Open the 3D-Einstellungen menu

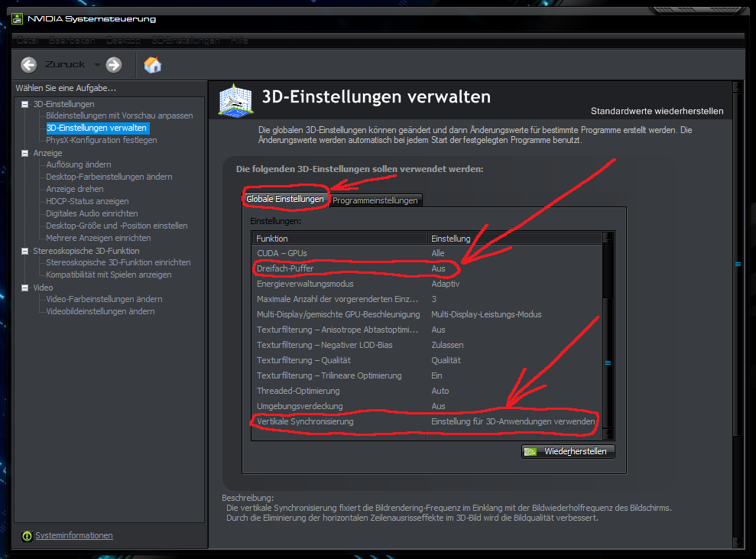pos(186,41)
